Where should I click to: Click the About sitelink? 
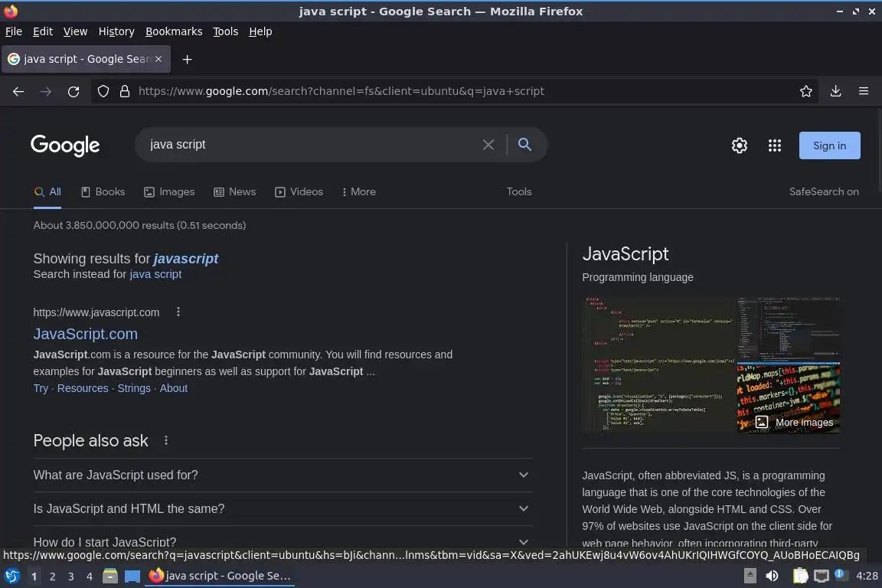coord(173,388)
